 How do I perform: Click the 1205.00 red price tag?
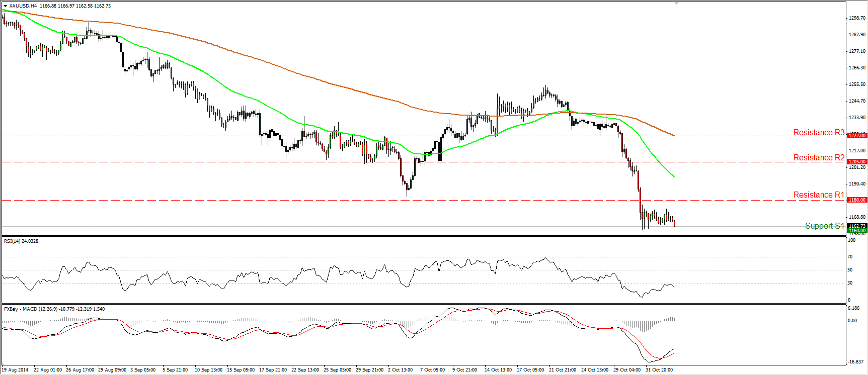[x=857, y=162]
